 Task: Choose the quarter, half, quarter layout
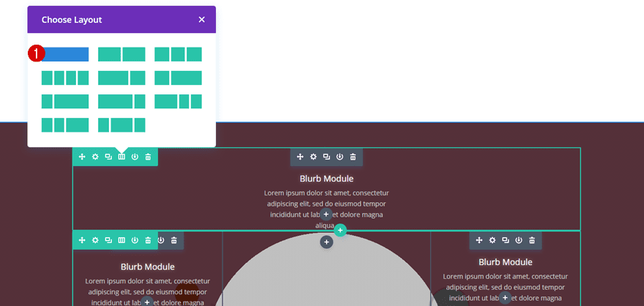121,125
